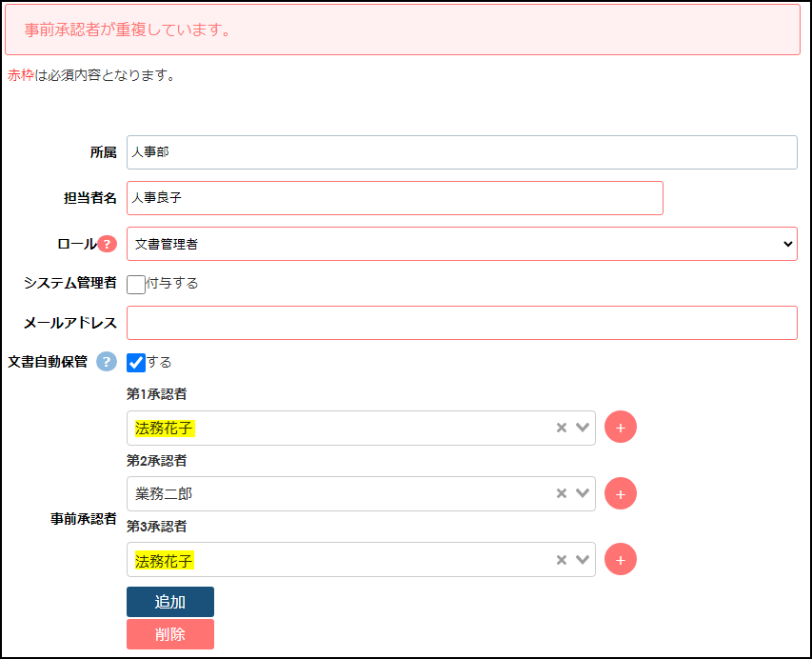Image resolution: width=812 pixels, height=659 pixels.
Task: Click the plus icon for 第2承認者
Action: pos(620,493)
